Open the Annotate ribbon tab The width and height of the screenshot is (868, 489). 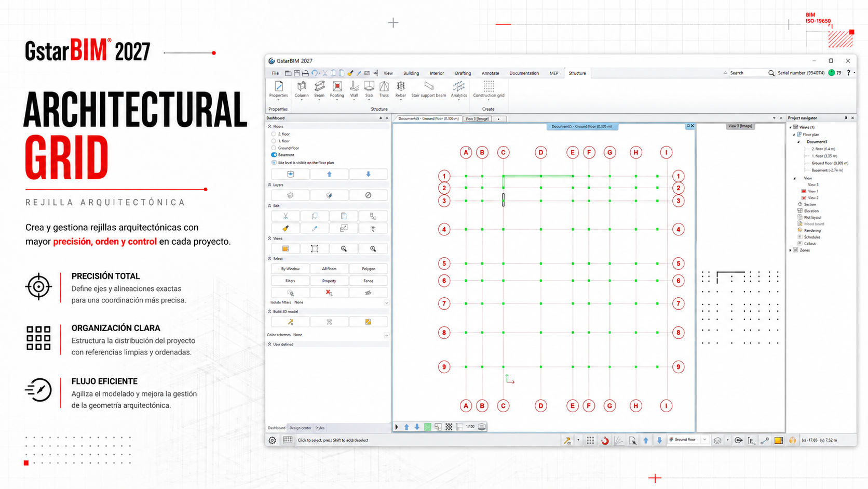490,73
